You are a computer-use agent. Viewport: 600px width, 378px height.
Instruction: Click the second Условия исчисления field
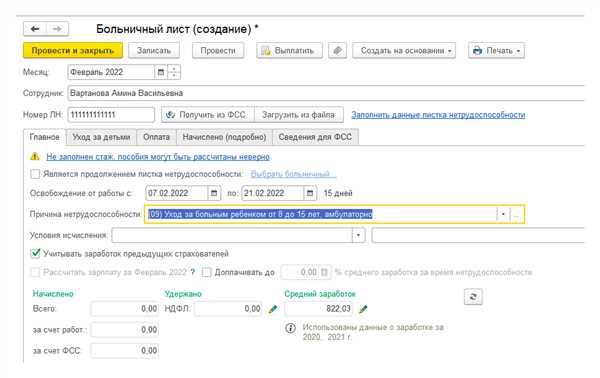478,235
